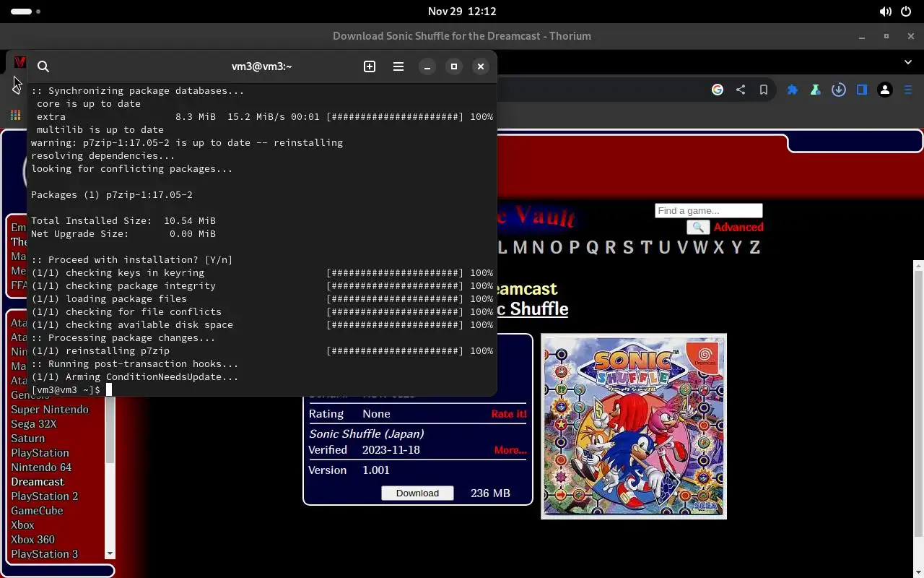Image resolution: width=924 pixels, height=578 pixels.
Task: Click the magnifier search button
Action: coord(698,228)
